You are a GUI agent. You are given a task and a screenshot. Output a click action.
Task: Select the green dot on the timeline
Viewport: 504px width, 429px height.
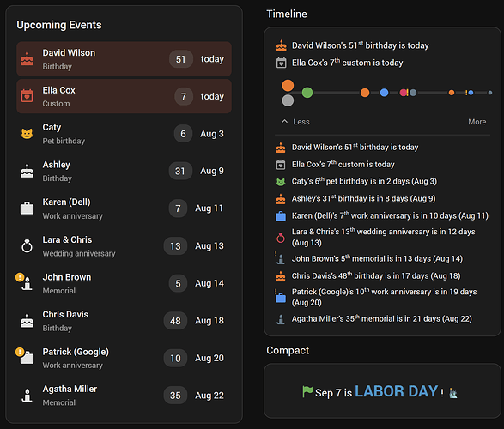pos(307,93)
